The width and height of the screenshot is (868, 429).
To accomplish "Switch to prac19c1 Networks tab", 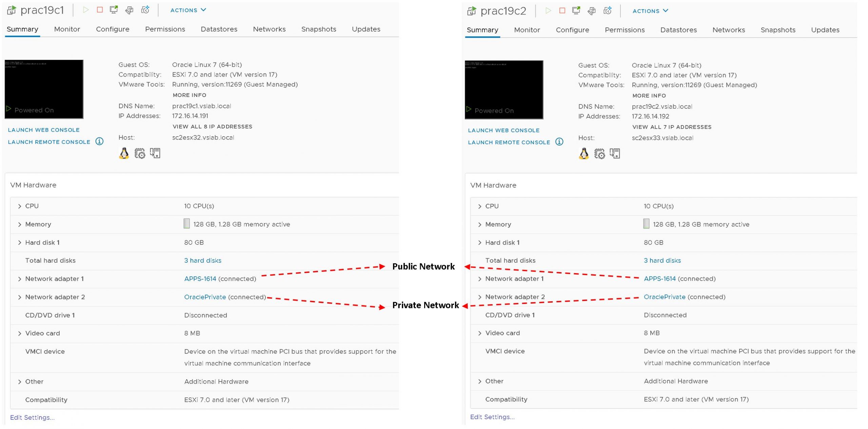I will [269, 29].
